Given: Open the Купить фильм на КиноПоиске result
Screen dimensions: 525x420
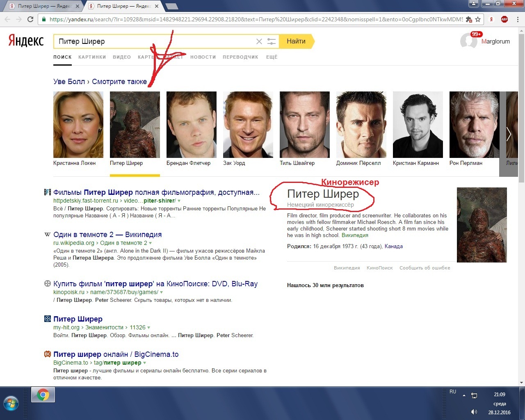Looking at the screenshot, I should point(155,284).
